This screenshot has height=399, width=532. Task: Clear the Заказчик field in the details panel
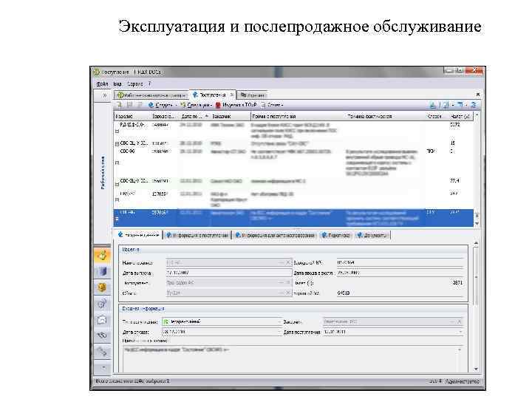[460, 321]
